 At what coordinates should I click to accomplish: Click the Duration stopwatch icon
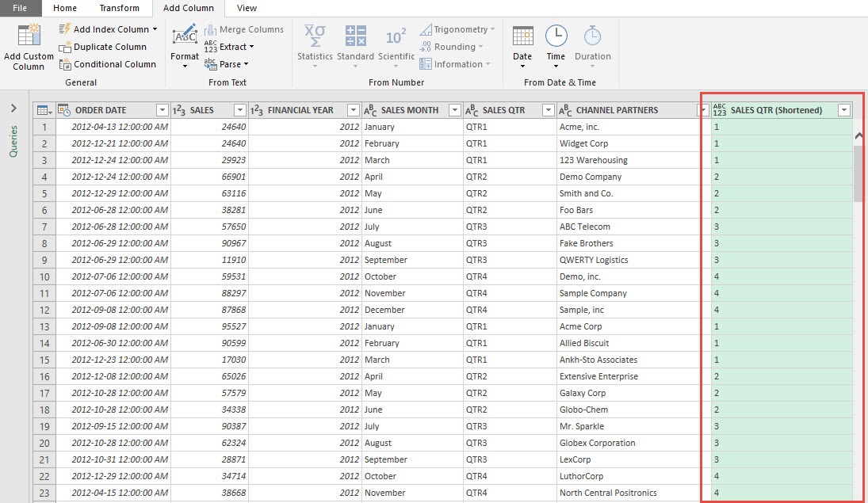point(592,36)
